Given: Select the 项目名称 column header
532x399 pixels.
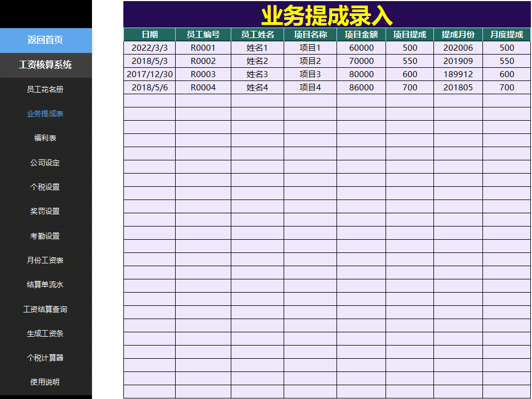Looking at the screenshot, I should click(311, 35).
